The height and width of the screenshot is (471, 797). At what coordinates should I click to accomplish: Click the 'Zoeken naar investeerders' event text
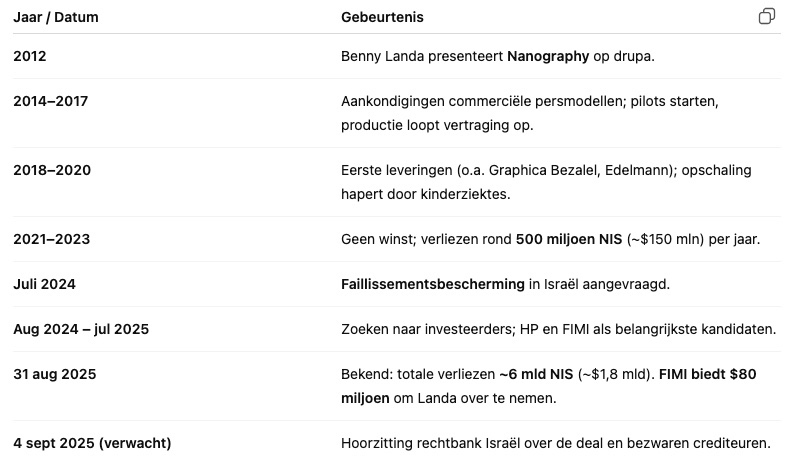(x=428, y=329)
